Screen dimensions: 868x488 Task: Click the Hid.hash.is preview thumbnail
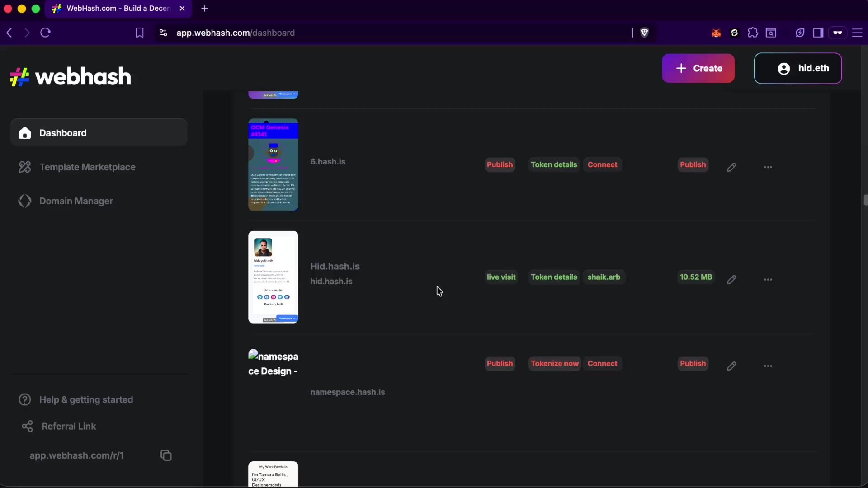tap(273, 277)
